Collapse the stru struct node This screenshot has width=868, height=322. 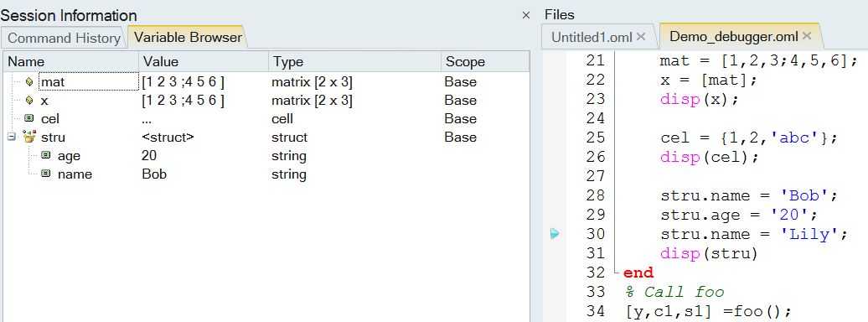click(11, 137)
